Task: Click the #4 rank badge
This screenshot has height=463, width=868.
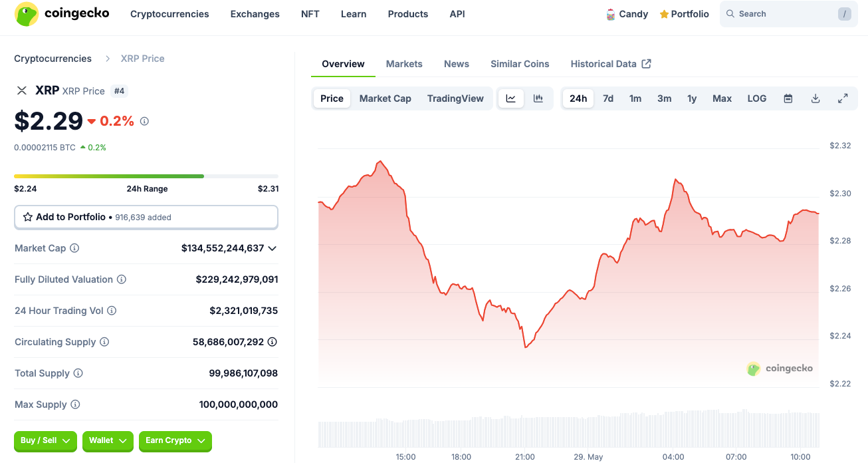Action: 119,90
